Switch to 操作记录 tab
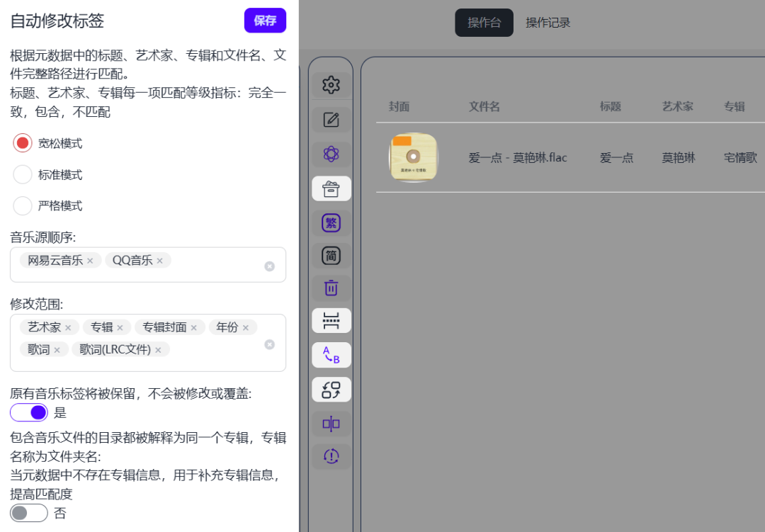Image resolution: width=765 pixels, height=532 pixels. 548,23
